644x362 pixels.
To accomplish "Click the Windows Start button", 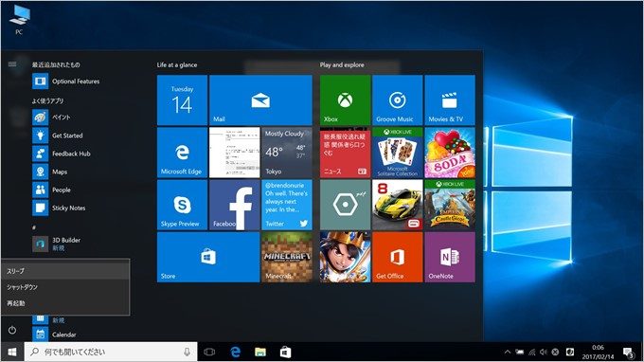I will [x=12, y=353].
